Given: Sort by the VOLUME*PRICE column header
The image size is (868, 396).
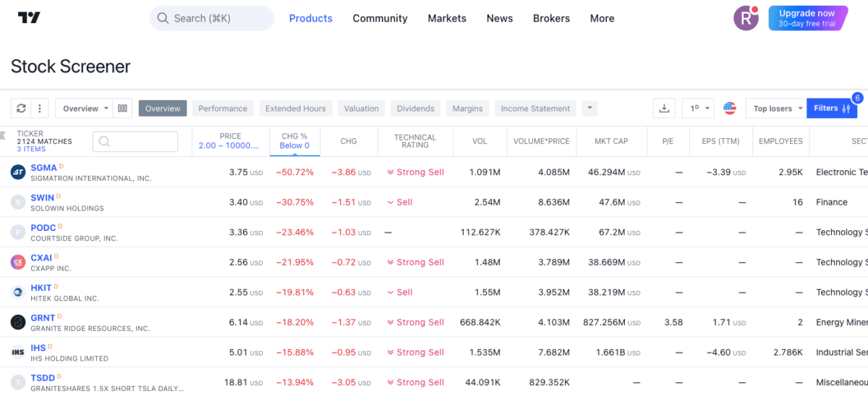Looking at the screenshot, I should [x=541, y=141].
